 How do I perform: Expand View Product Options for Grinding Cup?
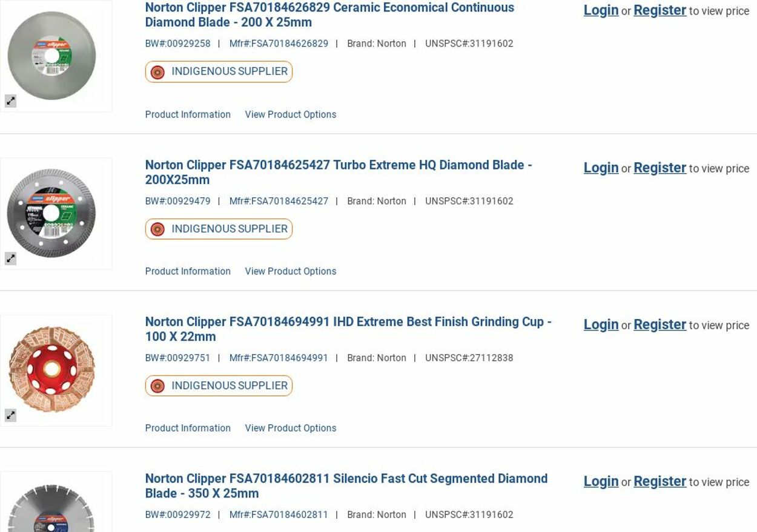click(290, 428)
